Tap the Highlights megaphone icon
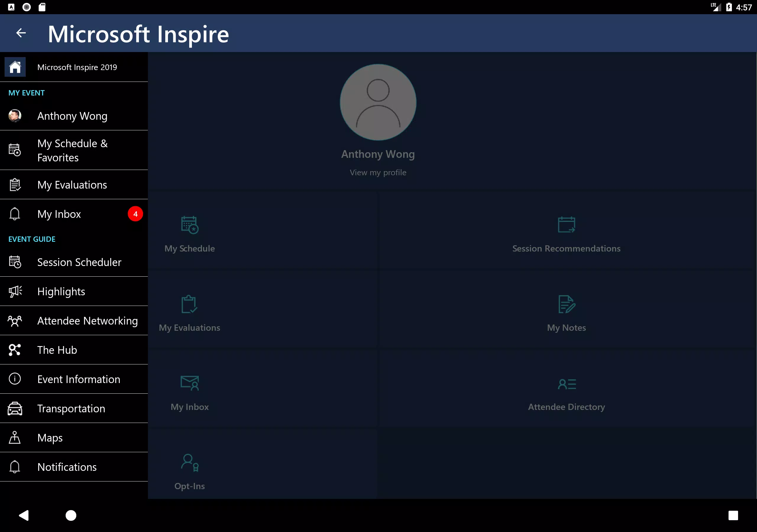757x532 pixels. coord(15,291)
